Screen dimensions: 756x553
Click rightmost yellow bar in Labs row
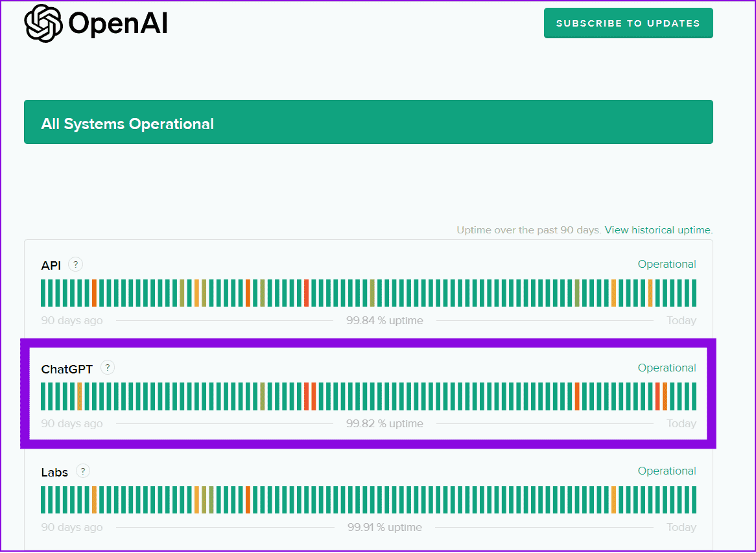(613, 499)
